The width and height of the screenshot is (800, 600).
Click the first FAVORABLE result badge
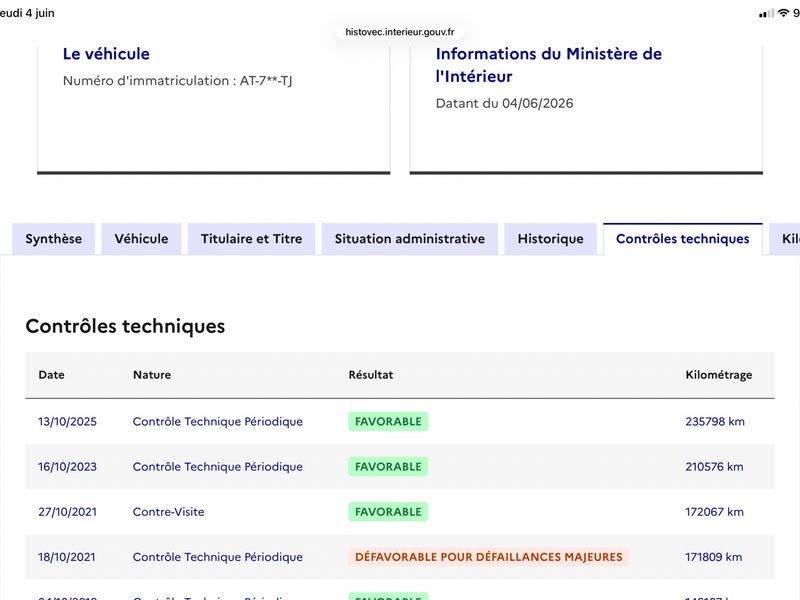pyautogui.click(x=388, y=421)
